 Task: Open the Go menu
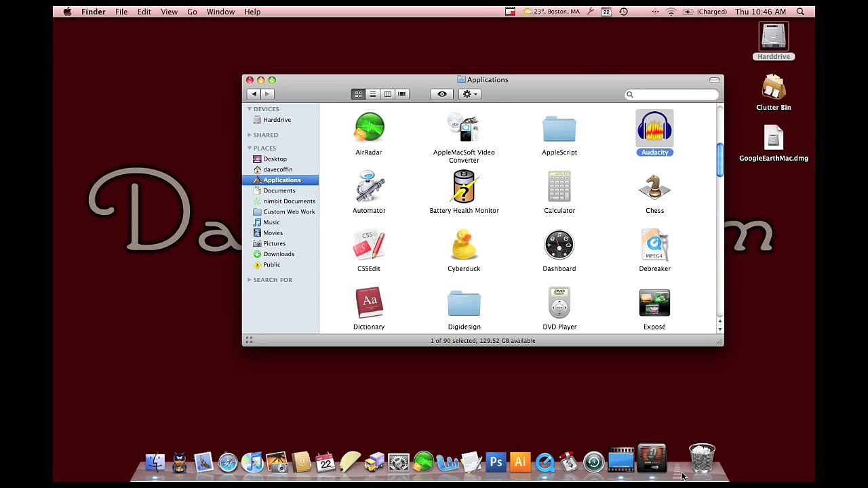pyautogui.click(x=193, y=12)
